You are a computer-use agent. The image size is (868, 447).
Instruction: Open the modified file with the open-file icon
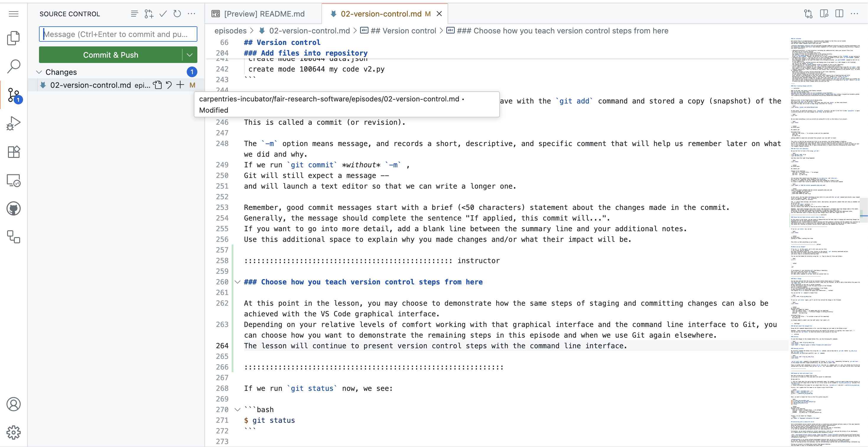(157, 85)
